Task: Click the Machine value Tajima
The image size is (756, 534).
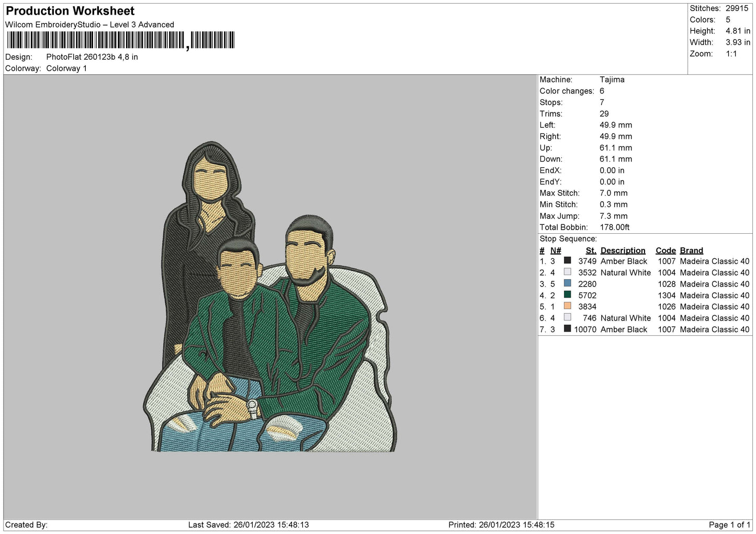Action: tap(612, 79)
